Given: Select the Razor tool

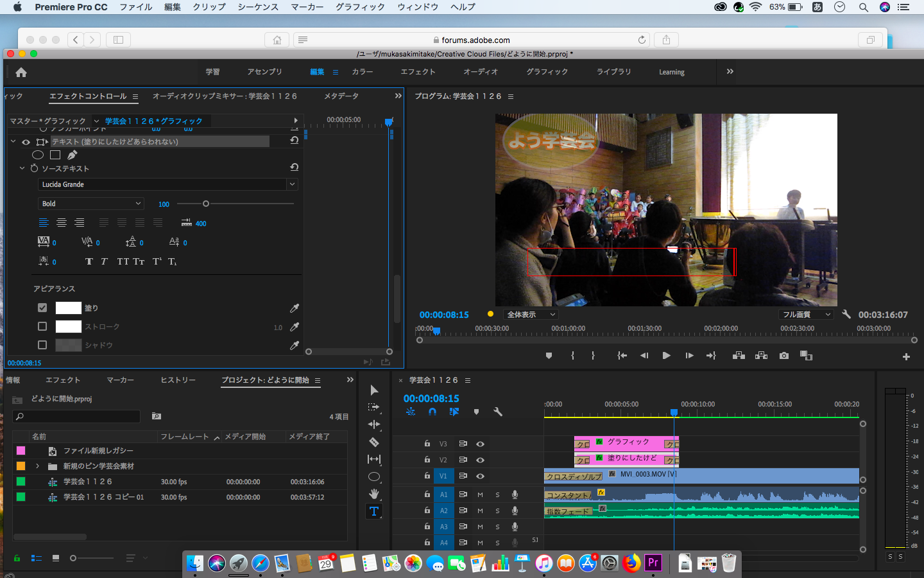Looking at the screenshot, I should point(373,442).
